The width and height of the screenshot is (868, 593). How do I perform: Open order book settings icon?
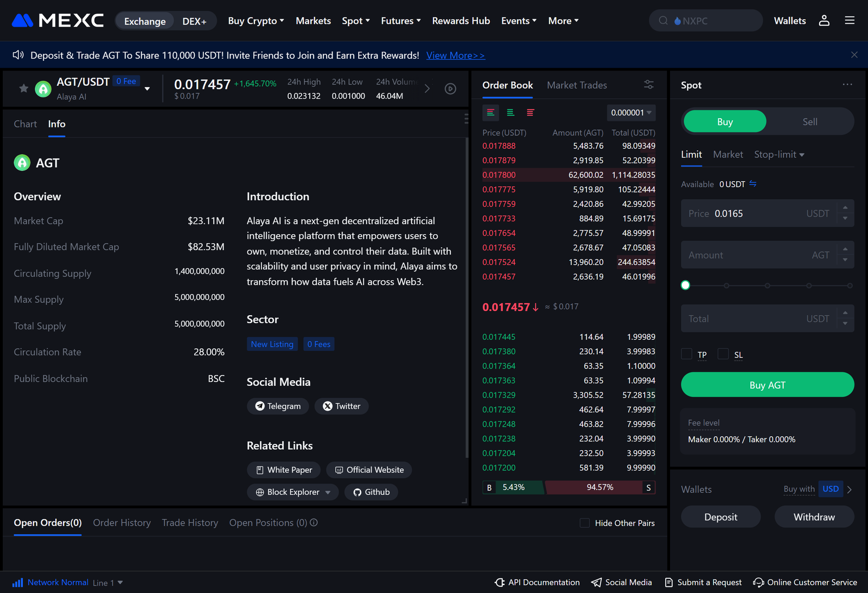pyautogui.click(x=648, y=85)
